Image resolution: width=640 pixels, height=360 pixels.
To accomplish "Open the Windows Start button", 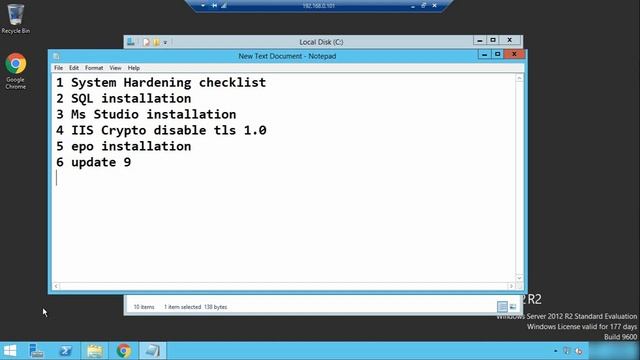I will (x=10, y=351).
